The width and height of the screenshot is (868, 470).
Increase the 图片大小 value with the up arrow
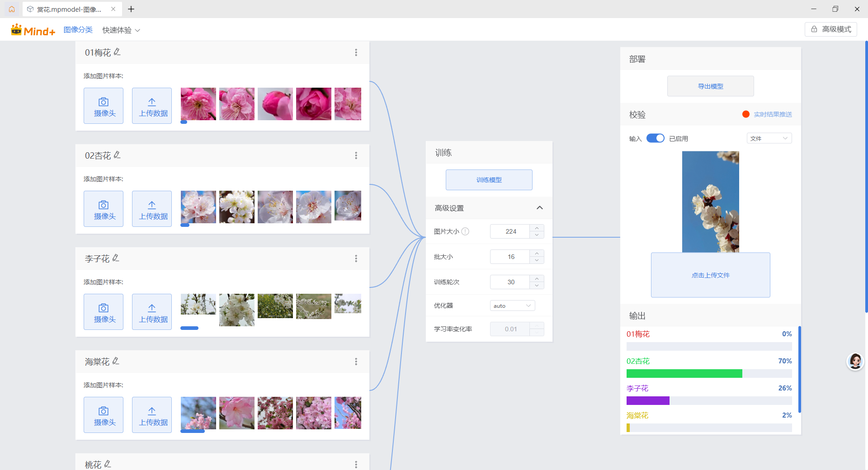pos(537,228)
